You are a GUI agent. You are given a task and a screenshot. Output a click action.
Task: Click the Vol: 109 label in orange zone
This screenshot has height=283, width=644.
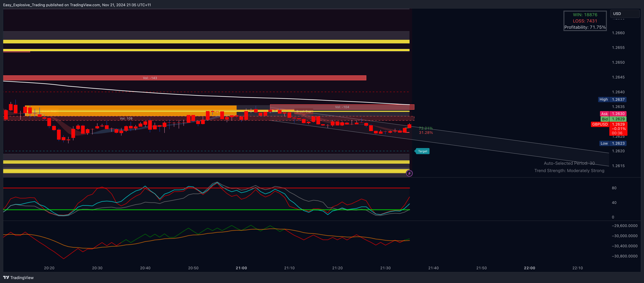[x=126, y=118]
